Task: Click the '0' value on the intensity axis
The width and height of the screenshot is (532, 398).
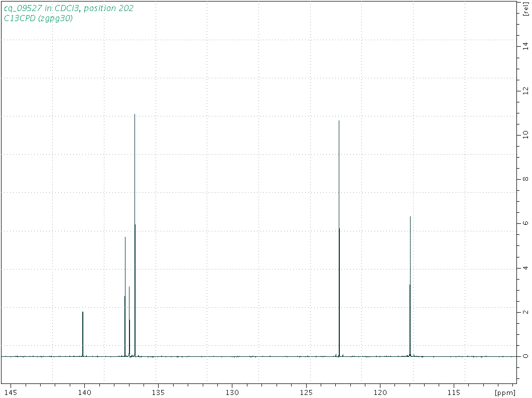Action: [x=525, y=356]
